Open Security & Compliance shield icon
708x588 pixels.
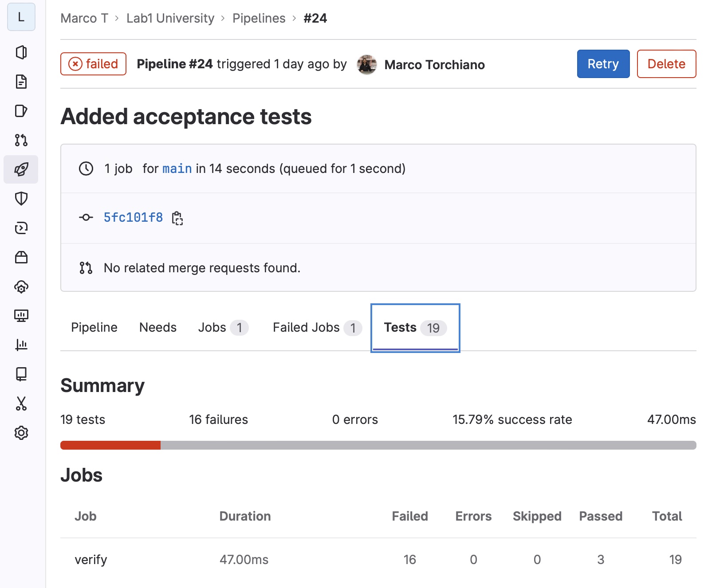[21, 199]
